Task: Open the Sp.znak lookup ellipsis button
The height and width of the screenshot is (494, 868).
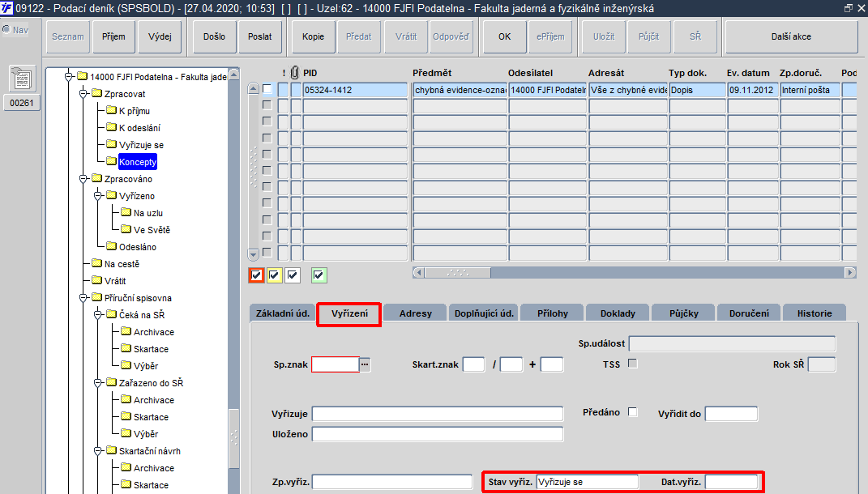Action: click(x=365, y=364)
